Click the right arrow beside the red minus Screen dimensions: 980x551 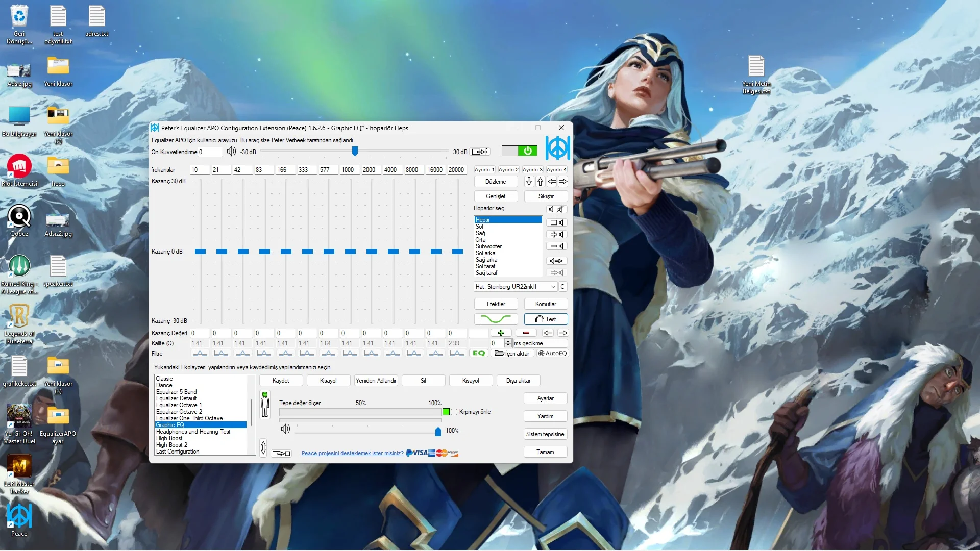(562, 333)
